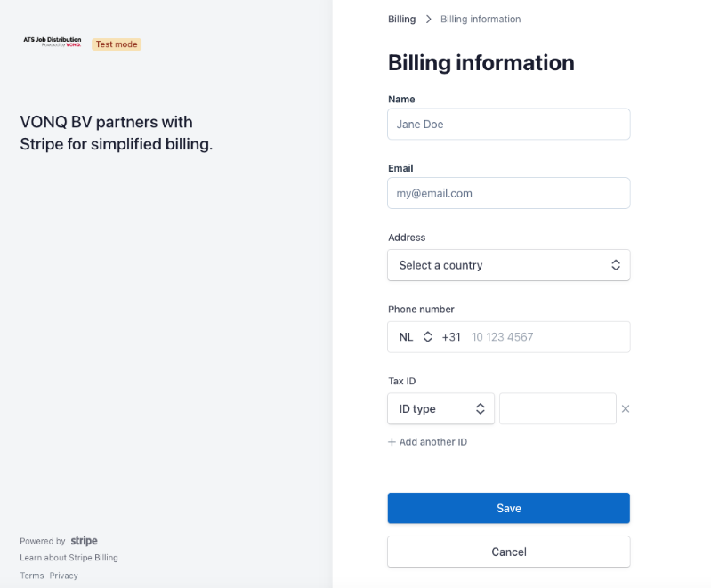Click the Phone number label
This screenshot has width=711, height=588.
click(x=421, y=310)
